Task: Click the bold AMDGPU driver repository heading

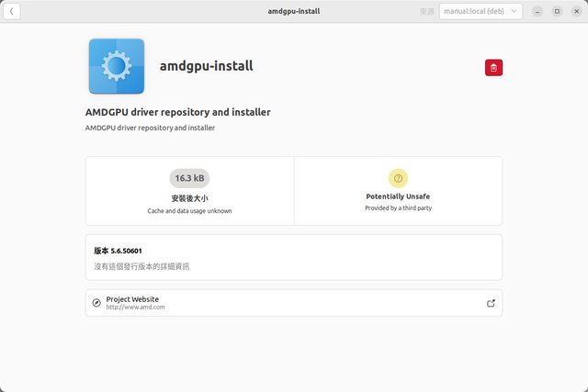Action: (x=177, y=112)
